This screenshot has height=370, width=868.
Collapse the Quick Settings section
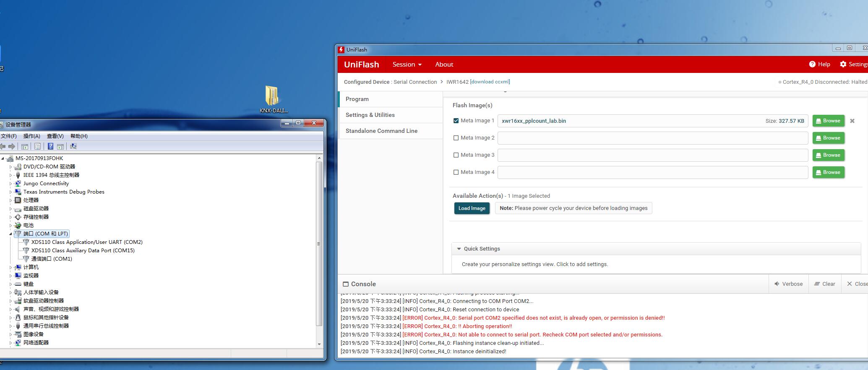pyautogui.click(x=459, y=249)
